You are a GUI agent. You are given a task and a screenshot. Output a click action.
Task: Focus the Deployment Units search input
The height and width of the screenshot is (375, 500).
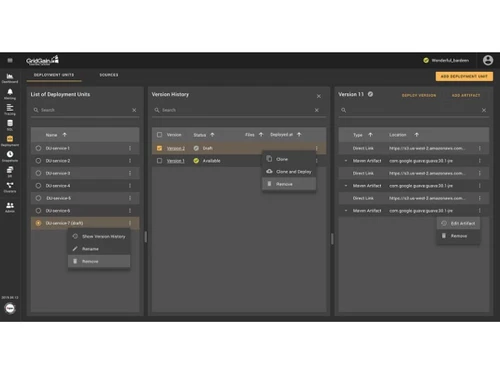[x=85, y=110]
